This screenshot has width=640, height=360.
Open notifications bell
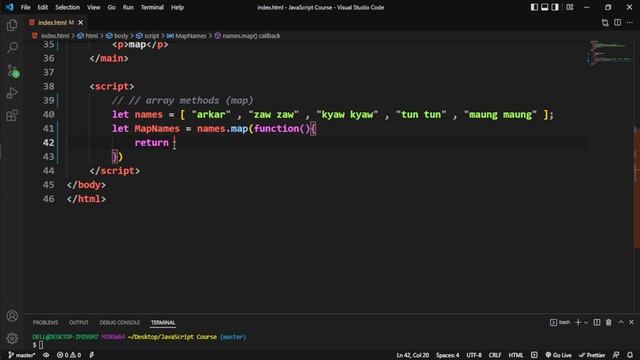(630, 355)
